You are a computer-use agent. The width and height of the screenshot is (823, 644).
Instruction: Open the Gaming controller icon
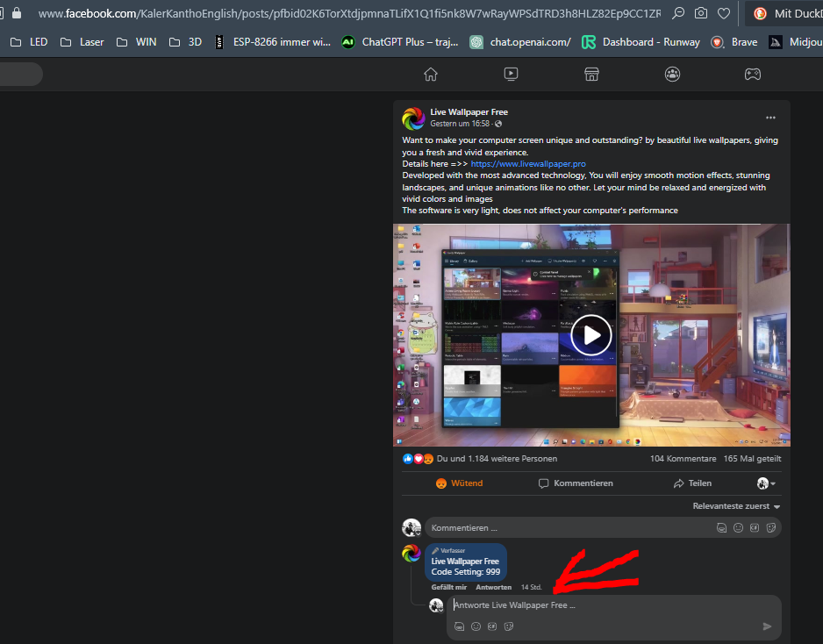click(x=753, y=74)
